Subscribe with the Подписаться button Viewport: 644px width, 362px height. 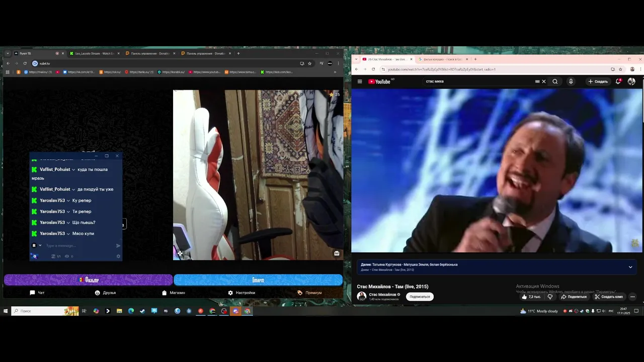pos(420,297)
